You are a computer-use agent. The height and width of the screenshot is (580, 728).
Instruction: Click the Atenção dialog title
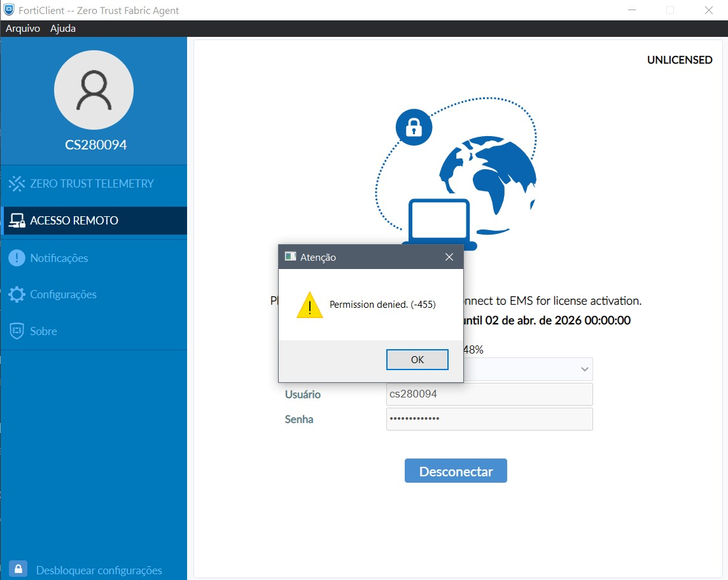click(318, 257)
